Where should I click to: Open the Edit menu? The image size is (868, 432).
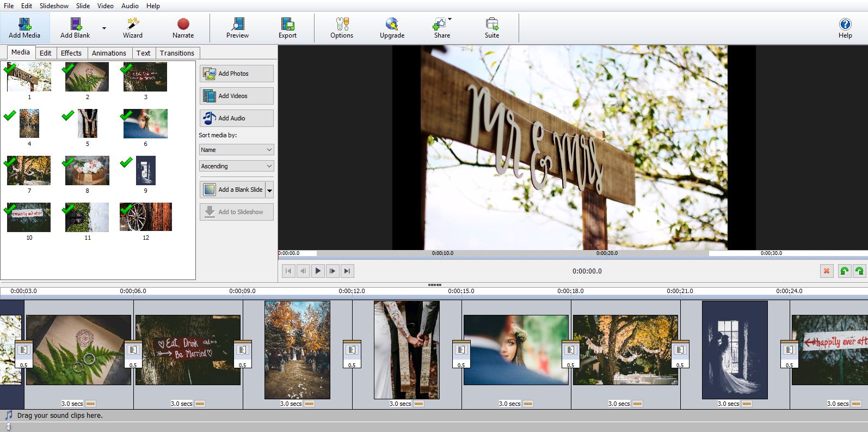pyautogui.click(x=27, y=5)
